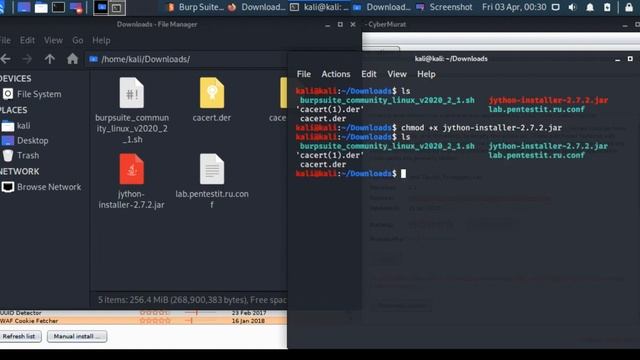
Task: Click the /home/kali/Downloads/ path field
Action: 186,59
